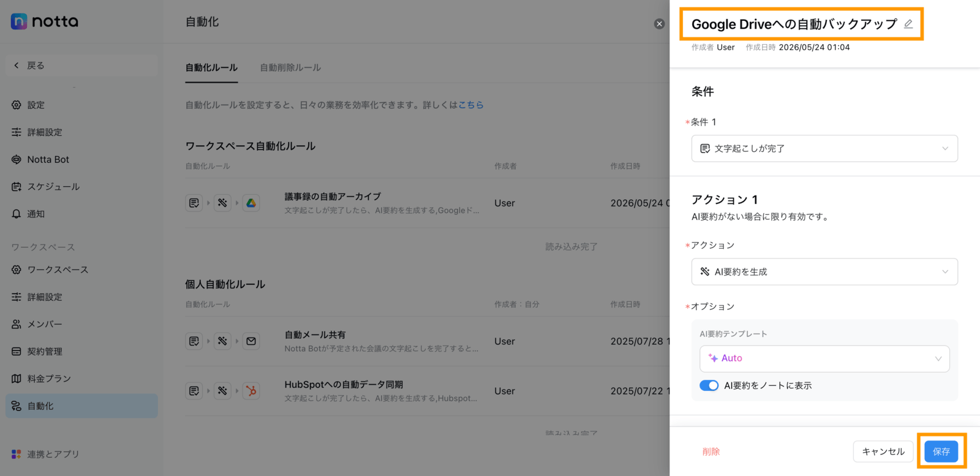This screenshot has width=980, height=476.
Task: Edit the rule name with pencil icon
Action: coord(908,24)
